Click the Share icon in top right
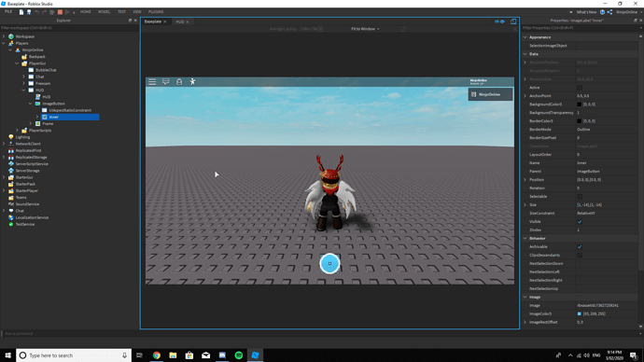Image resolution: width=644 pixels, height=362 pixels. point(609,12)
